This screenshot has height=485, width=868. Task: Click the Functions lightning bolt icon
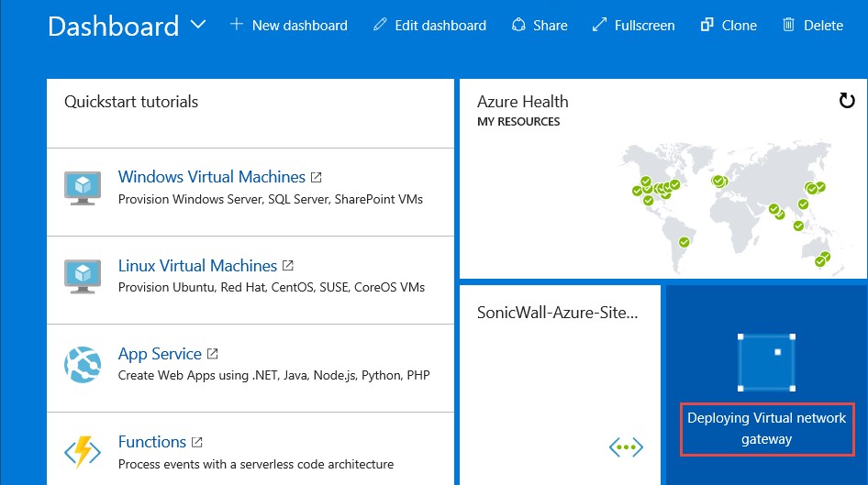coord(83,452)
